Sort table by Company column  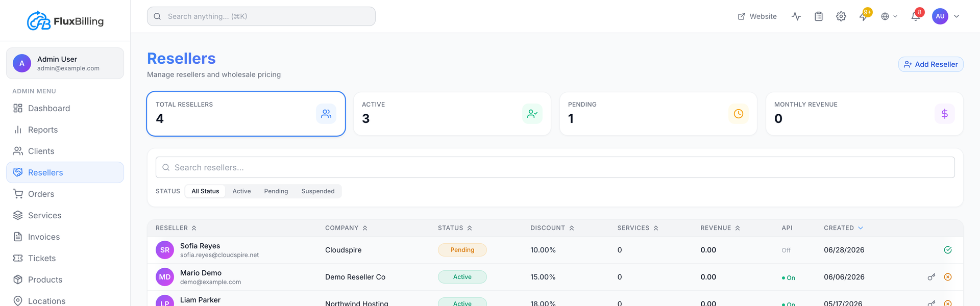tap(346, 228)
